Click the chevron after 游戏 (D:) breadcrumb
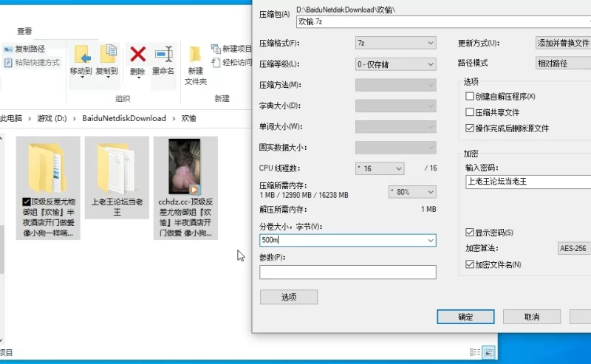Viewport: 591px width, 364px height. (x=75, y=119)
